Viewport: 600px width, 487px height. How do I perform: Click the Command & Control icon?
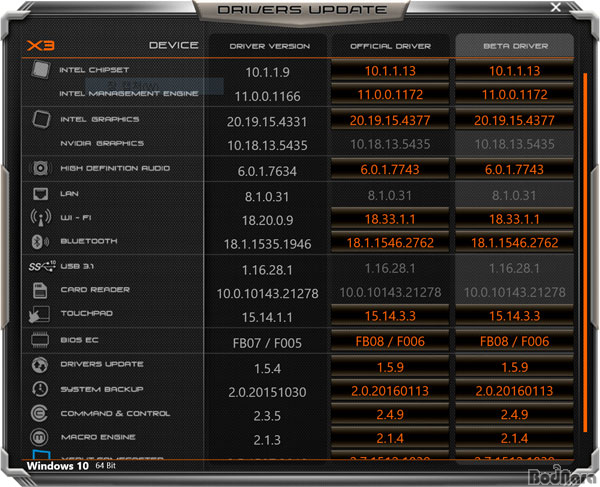pos(39,414)
